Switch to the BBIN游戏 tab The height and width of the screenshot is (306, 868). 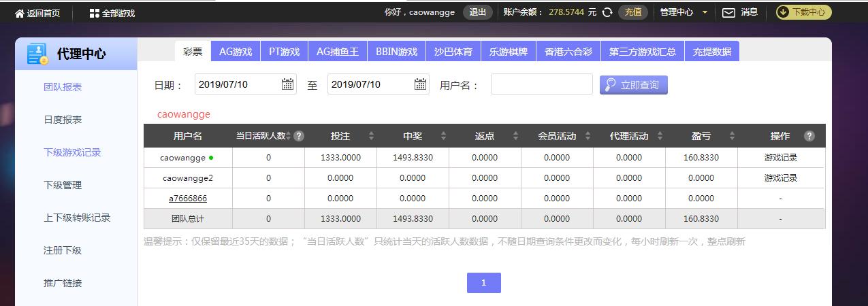pyautogui.click(x=397, y=51)
